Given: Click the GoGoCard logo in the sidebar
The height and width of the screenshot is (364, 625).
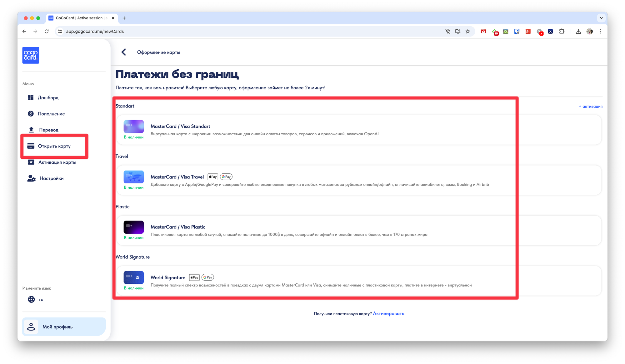Looking at the screenshot, I should coord(31,55).
